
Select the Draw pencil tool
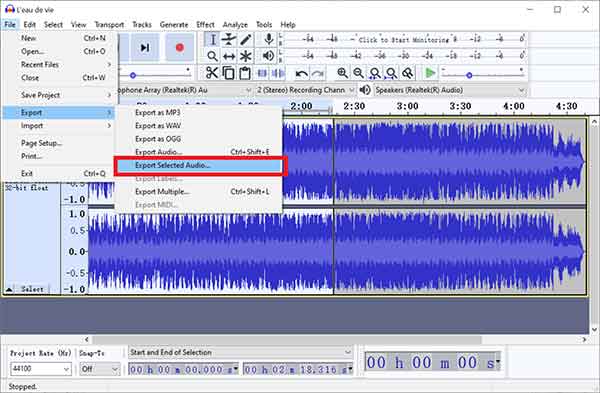click(246, 40)
